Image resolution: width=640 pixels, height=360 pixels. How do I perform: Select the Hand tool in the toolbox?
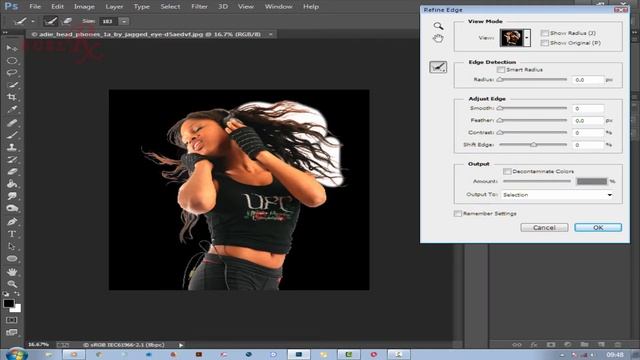tap(11, 271)
